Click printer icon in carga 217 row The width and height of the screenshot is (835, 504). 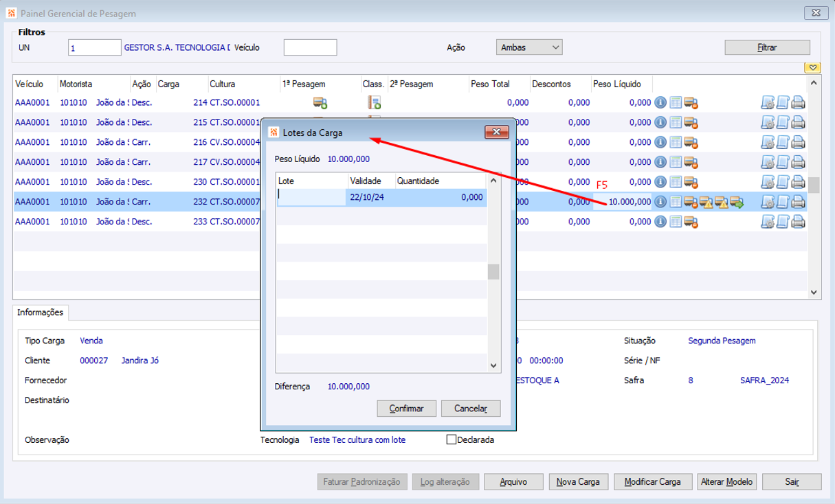pyautogui.click(x=798, y=163)
